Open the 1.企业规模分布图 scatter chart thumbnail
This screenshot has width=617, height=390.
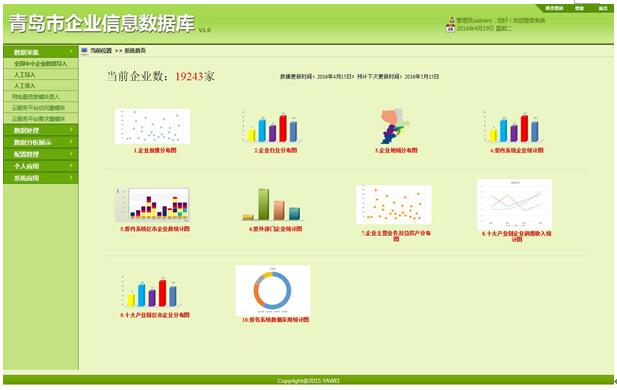coord(152,126)
